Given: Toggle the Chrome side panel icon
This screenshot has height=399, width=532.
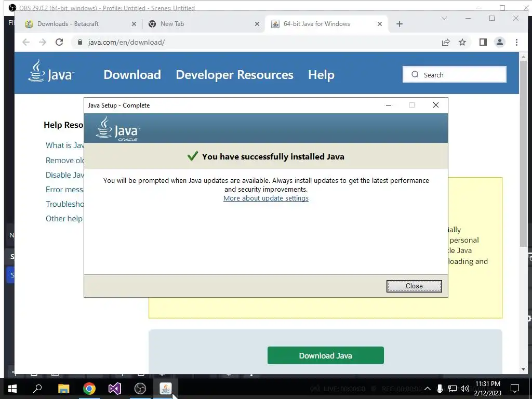Looking at the screenshot, I should [483, 42].
